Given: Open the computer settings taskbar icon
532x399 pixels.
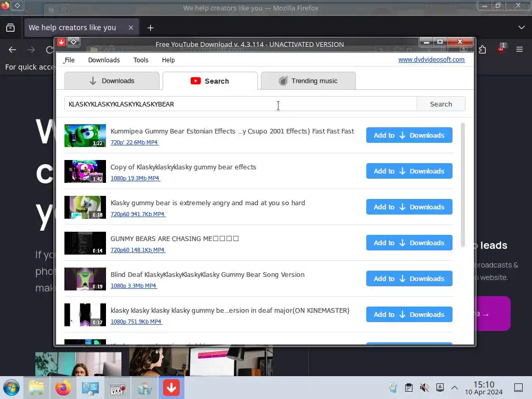Looking at the screenshot, I should click(x=90, y=388).
